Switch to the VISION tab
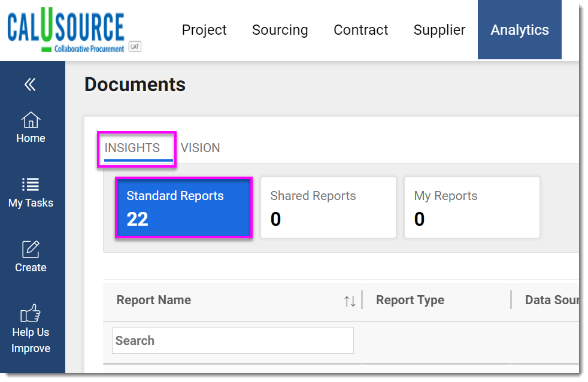 coord(200,148)
